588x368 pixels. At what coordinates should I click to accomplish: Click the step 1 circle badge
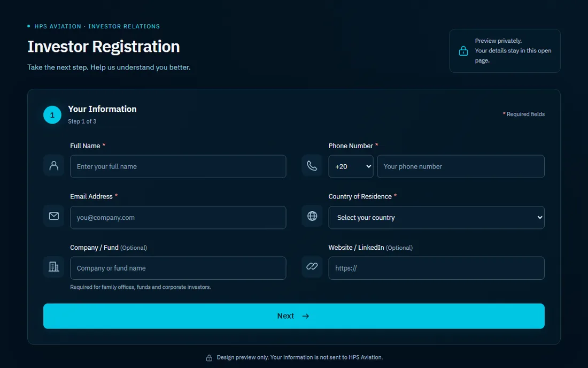(52, 115)
